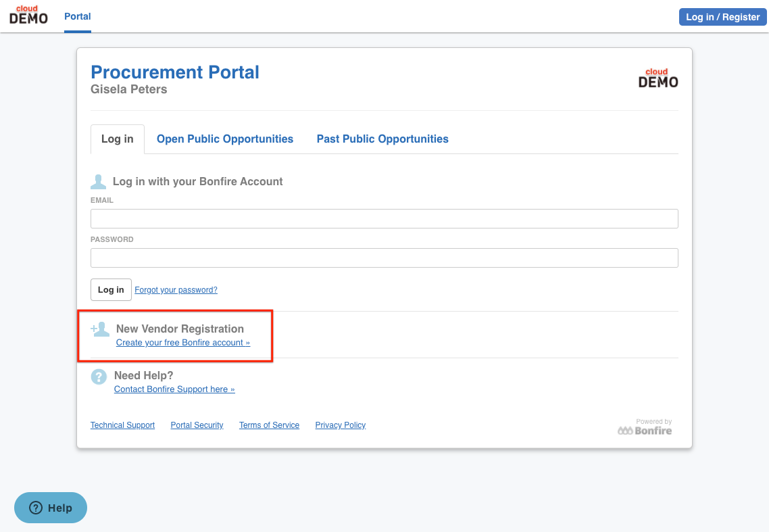Click Create your free Bonfire account link
This screenshot has height=532, width=769.
pos(183,343)
